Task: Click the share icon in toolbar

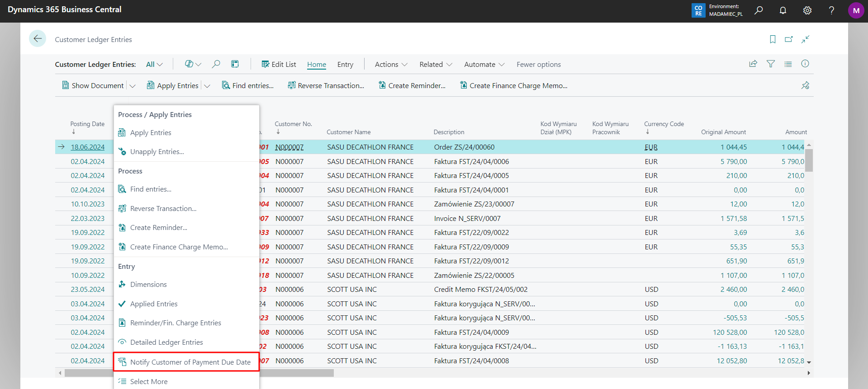Action: coord(753,64)
